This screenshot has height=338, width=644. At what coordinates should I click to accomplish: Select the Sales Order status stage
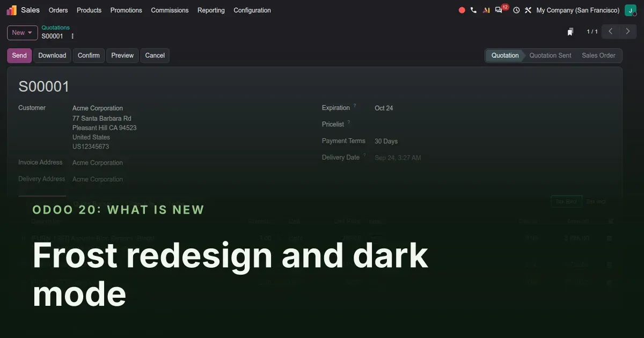pyautogui.click(x=598, y=55)
